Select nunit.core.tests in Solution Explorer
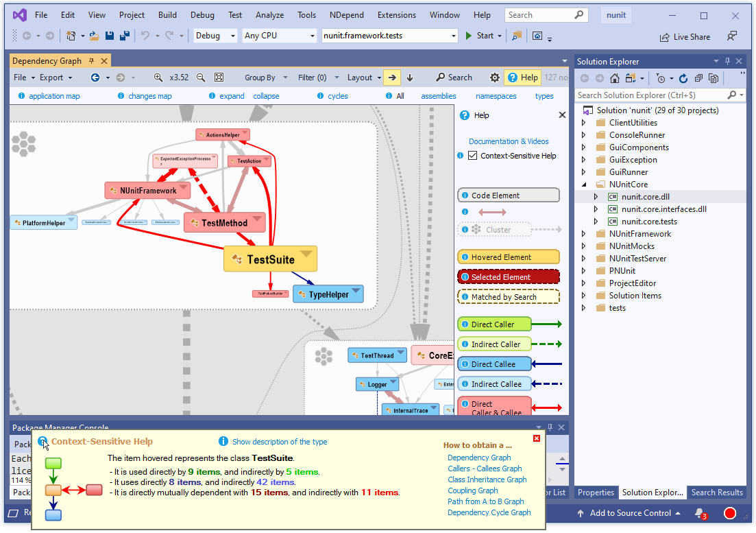 (649, 222)
